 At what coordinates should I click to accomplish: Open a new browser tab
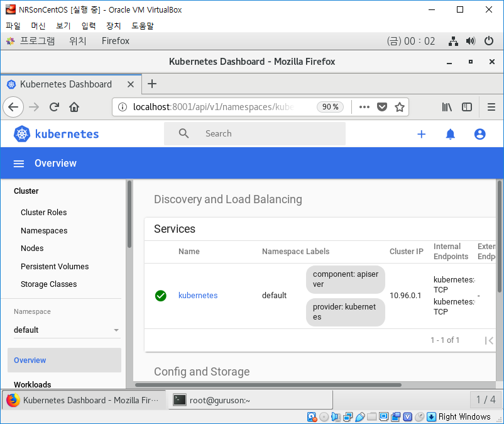coord(152,84)
